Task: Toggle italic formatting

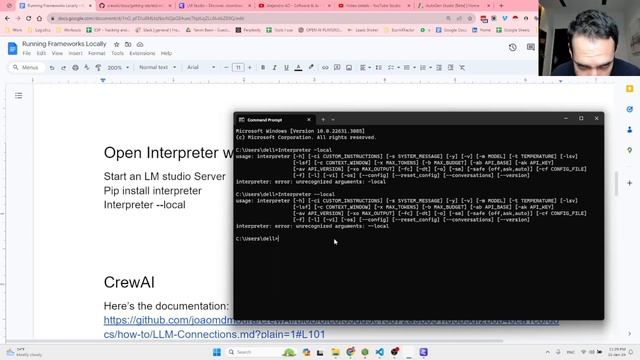Action: (x=275, y=68)
